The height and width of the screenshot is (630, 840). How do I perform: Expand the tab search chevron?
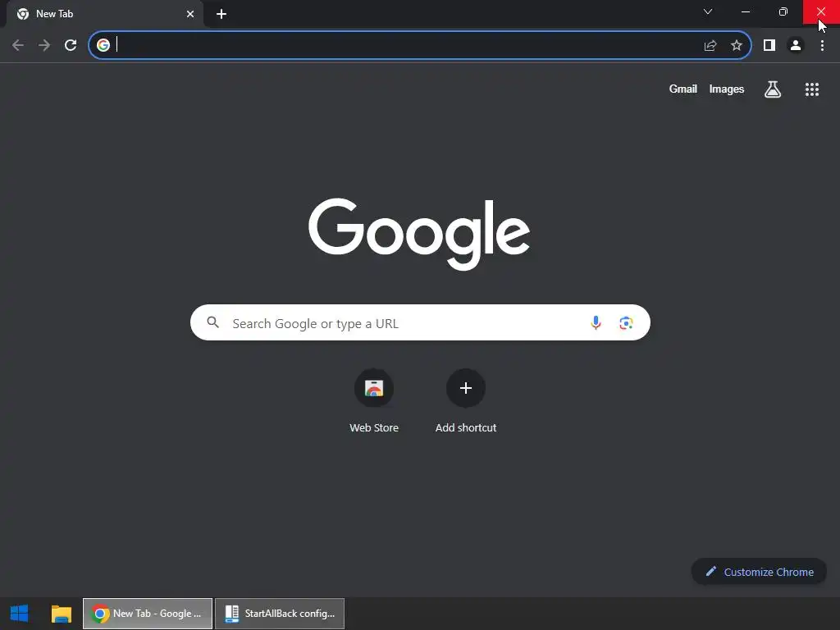(708, 11)
